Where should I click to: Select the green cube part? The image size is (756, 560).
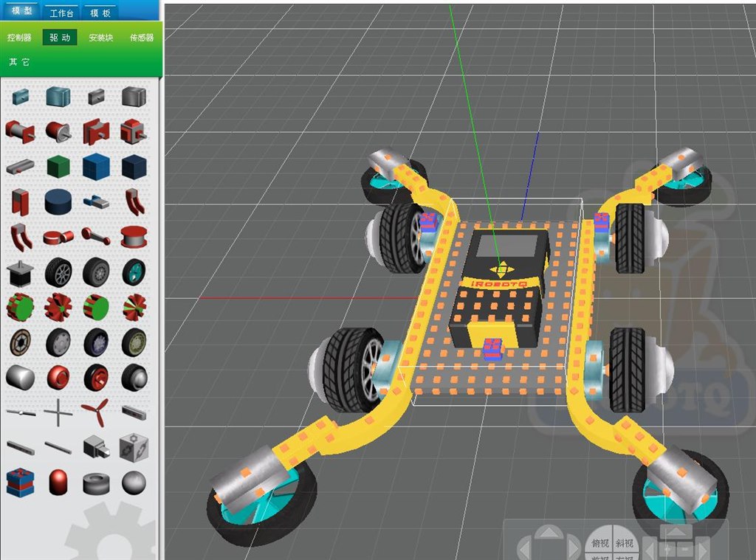(58, 166)
